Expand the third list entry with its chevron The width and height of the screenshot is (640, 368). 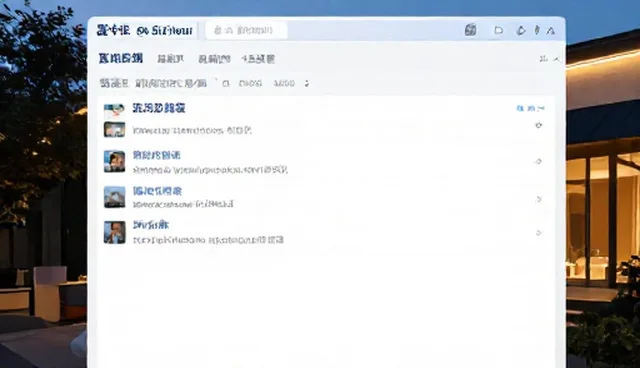(539, 200)
